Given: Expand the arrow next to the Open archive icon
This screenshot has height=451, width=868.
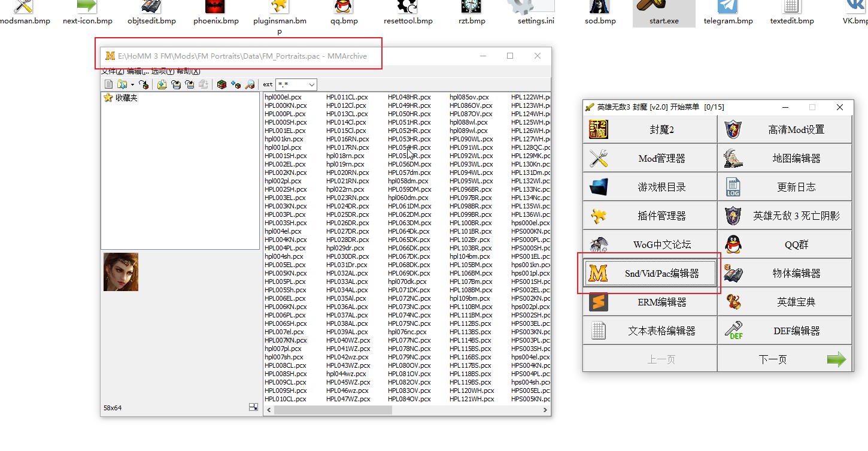Looking at the screenshot, I should pos(132,85).
